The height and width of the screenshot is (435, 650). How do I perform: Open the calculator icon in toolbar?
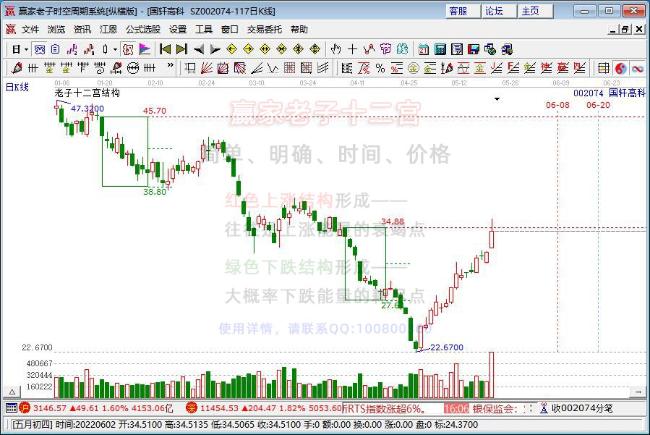(440, 49)
